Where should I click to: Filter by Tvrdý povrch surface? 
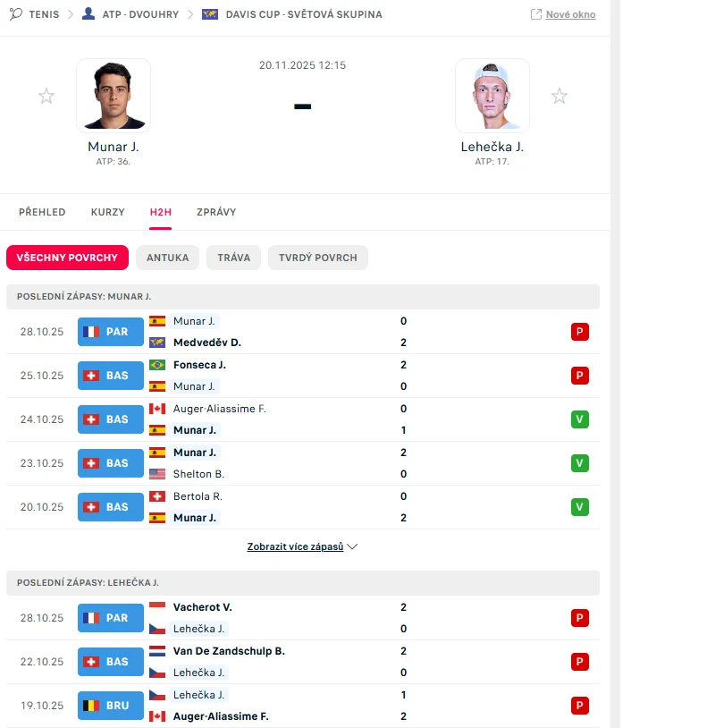[x=317, y=258]
